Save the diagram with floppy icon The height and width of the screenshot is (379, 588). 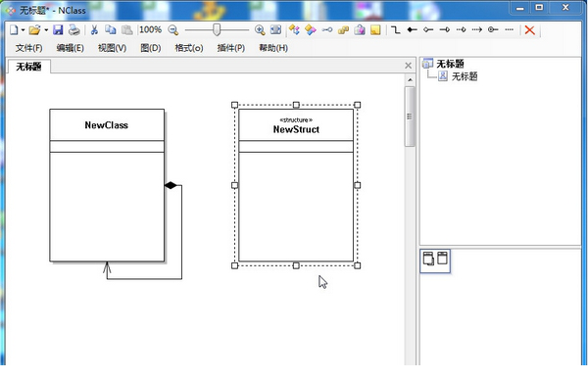click(58, 29)
